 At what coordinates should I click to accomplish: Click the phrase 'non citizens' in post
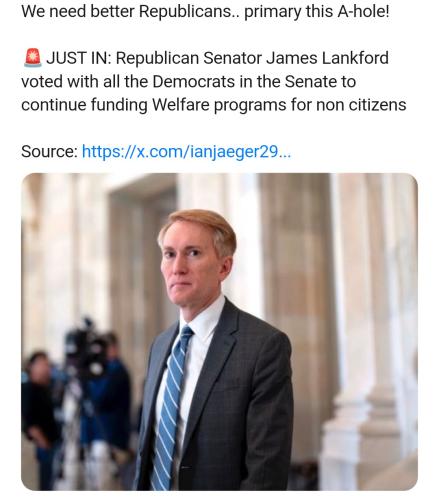tap(361, 105)
